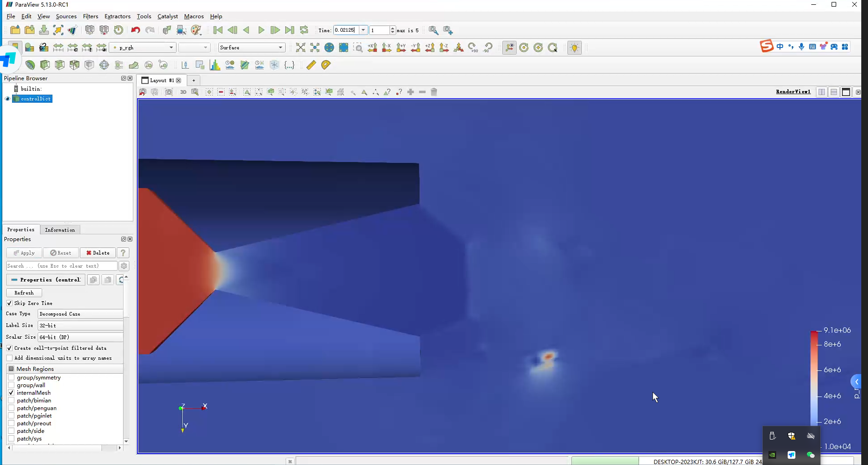Click the Clip filter icon

tap(45, 65)
